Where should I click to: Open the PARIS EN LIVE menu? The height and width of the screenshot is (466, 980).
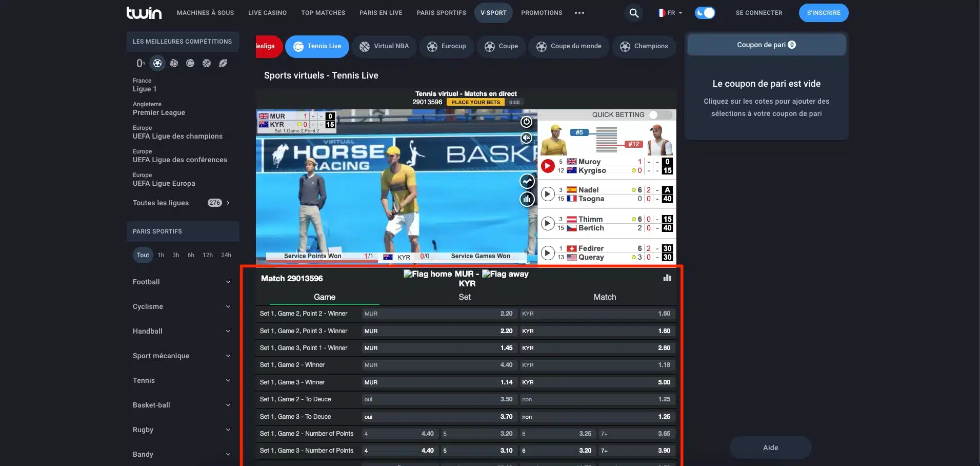pyautogui.click(x=381, y=13)
